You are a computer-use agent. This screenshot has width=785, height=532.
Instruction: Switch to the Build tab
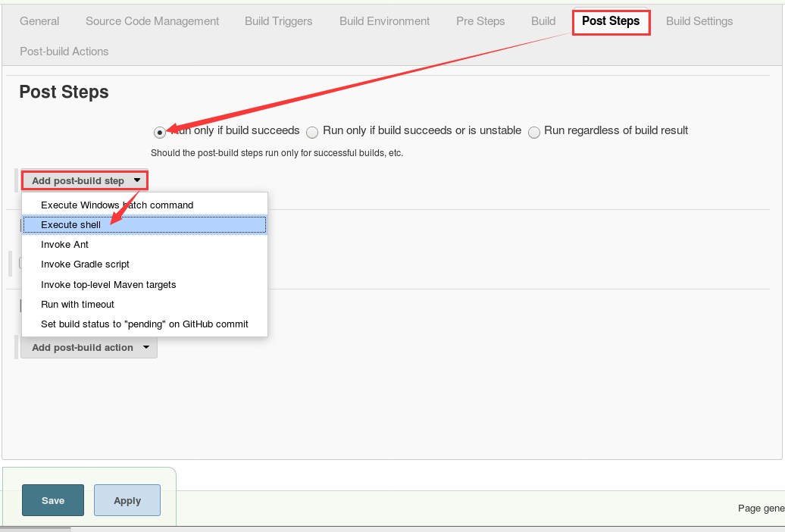click(543, 21)
